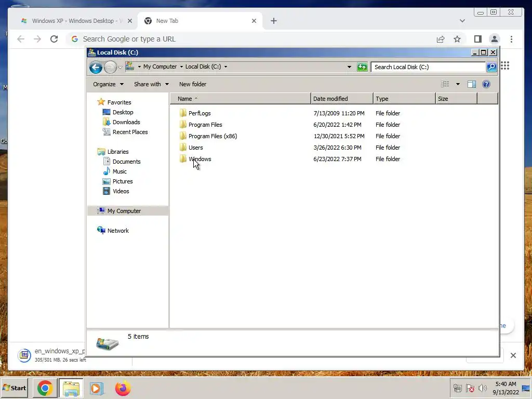This screenshot has width=532, height=399.
Task: Open the Google apps grid icon
Action: (x=505, y=65)
